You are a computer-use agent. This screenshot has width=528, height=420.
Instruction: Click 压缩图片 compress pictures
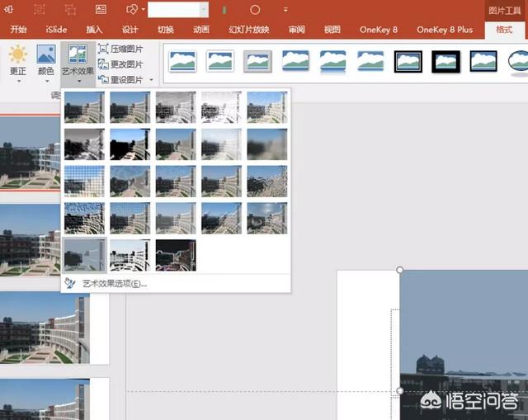pyautogui.click(x=120, y=49)
